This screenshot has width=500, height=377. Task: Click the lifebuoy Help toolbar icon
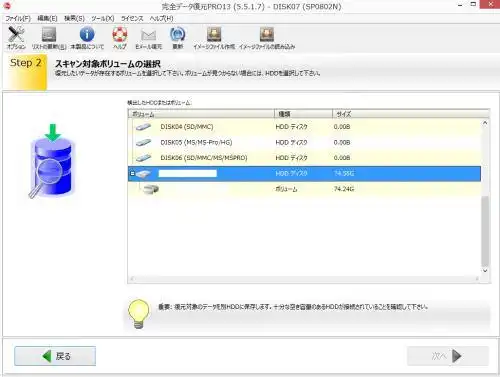(120, 34)
